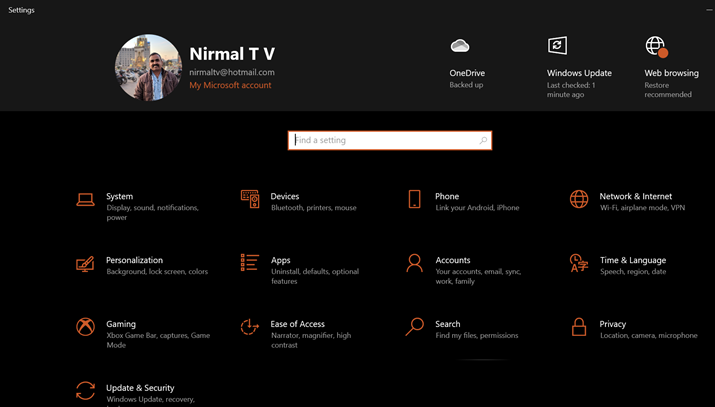Viewport: 715px width, 407px height.
Task: Open the Update & Security title
Action: (140, 388)
